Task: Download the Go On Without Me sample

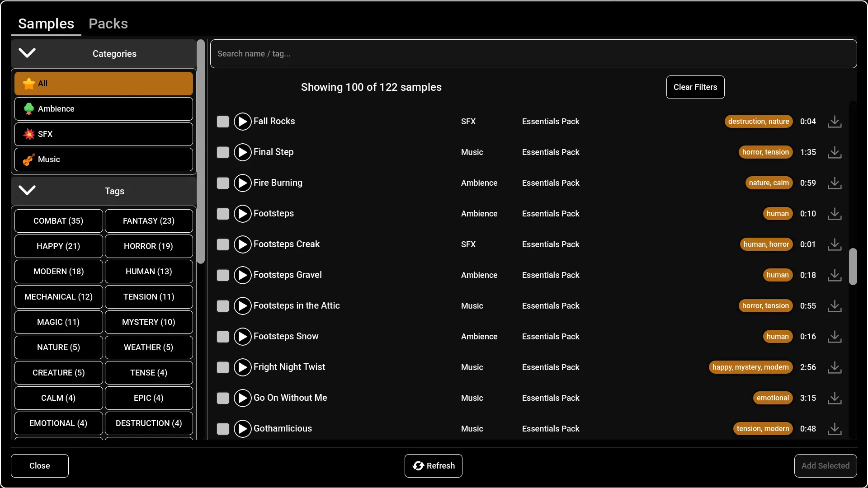Action: click(x=835, y=398)
